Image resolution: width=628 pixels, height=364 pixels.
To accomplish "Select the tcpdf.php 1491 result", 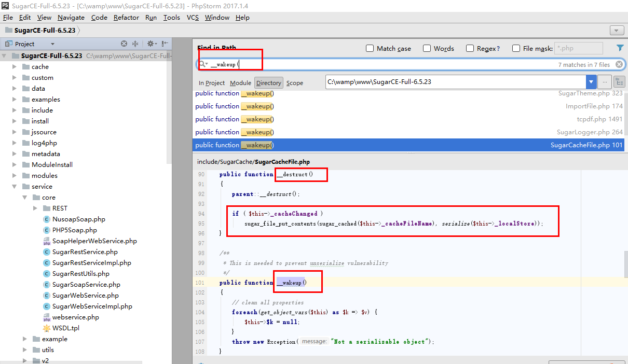I will click(409, 119).
